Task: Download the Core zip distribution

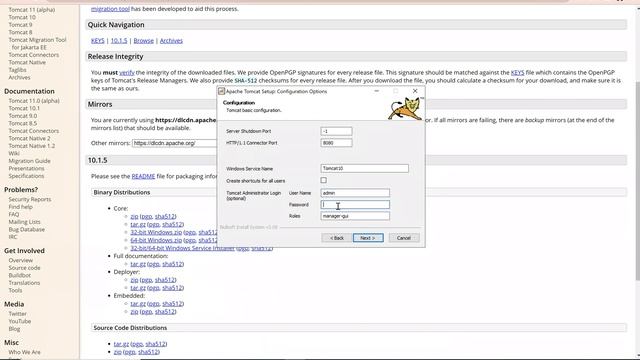Action: [x=134, y=216]
